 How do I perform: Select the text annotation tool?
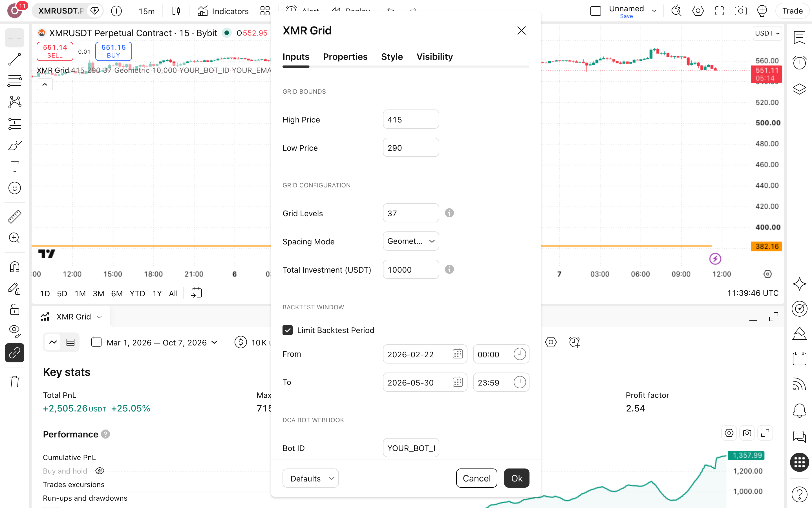14,167
